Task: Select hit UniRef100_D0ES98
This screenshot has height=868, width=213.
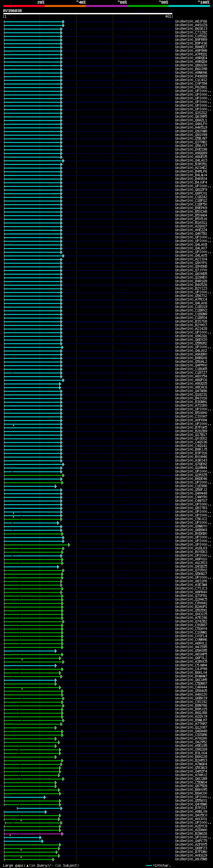Action: (x=191, y=150)
